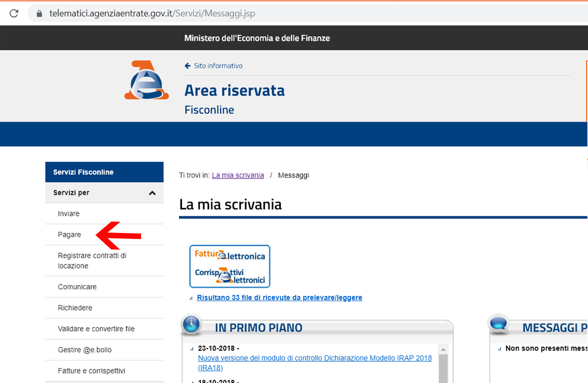Click the Agenzia Entrate logo

[x=146, y=80]
